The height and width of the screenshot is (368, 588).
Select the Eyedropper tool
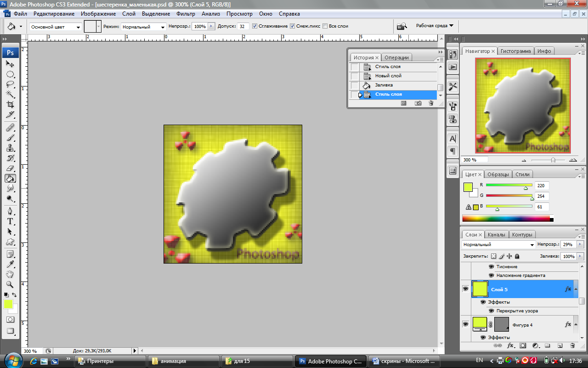(10, 264)
